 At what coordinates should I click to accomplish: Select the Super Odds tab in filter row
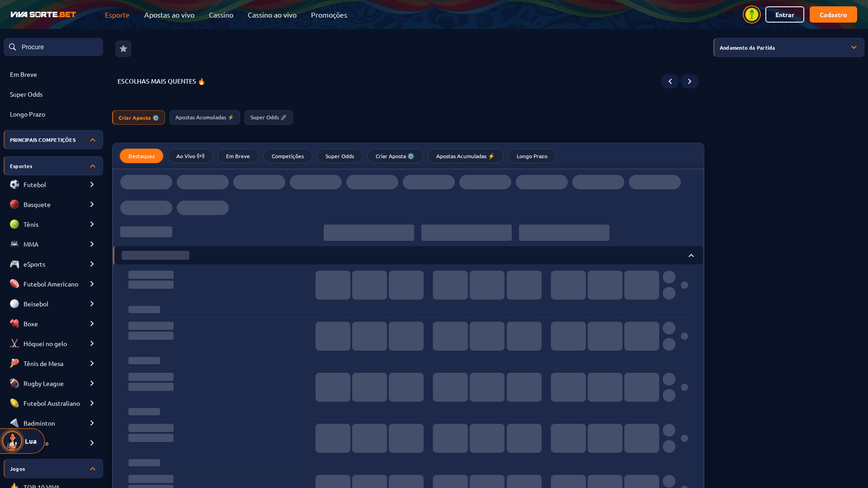click(340, 156)
